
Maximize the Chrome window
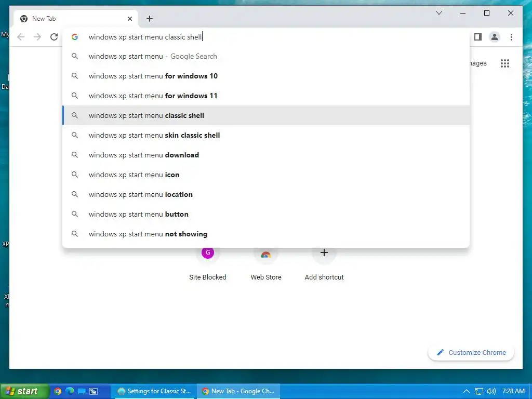click(x=486, y=13)
